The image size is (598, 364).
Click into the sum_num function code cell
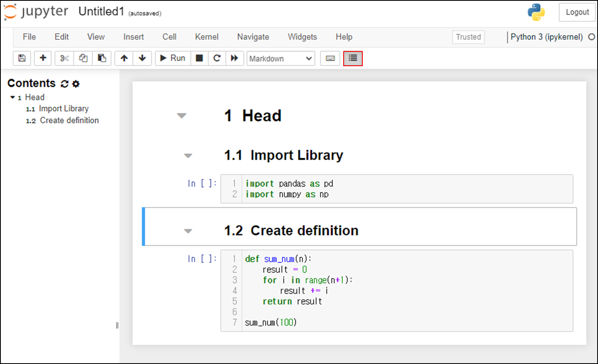[407, 291]
